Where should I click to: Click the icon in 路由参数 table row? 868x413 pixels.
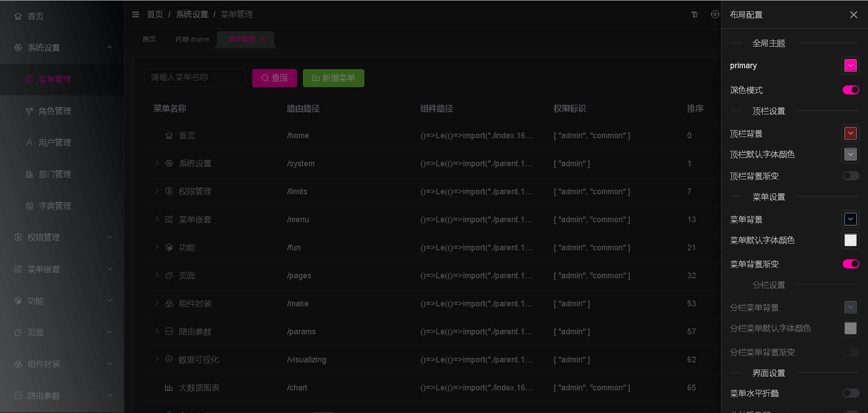coord(169,331)
